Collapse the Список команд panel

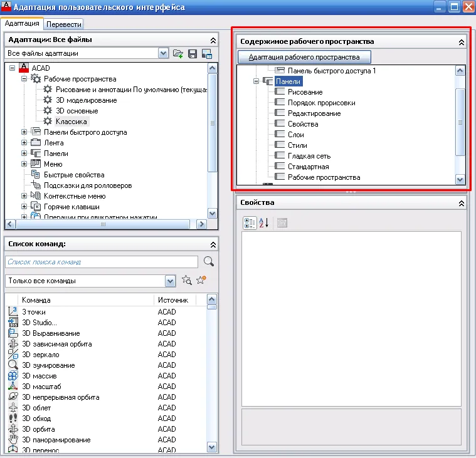tap(213, 244)
